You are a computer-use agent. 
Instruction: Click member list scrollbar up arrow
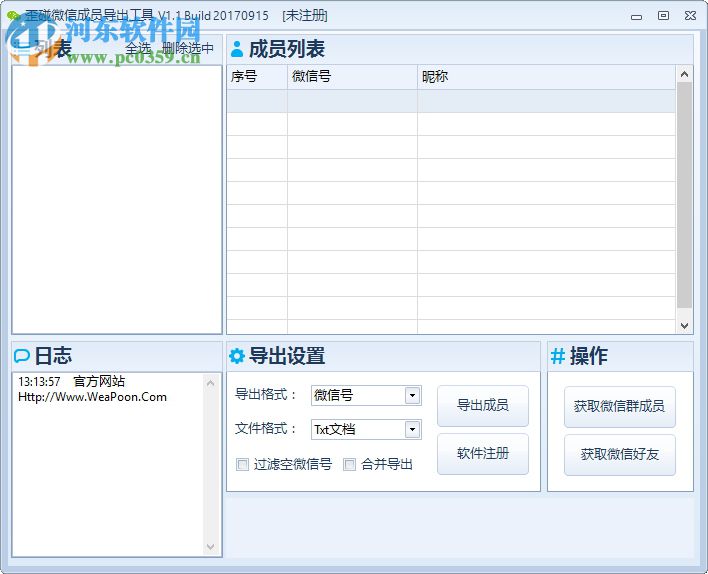point(685,74)
